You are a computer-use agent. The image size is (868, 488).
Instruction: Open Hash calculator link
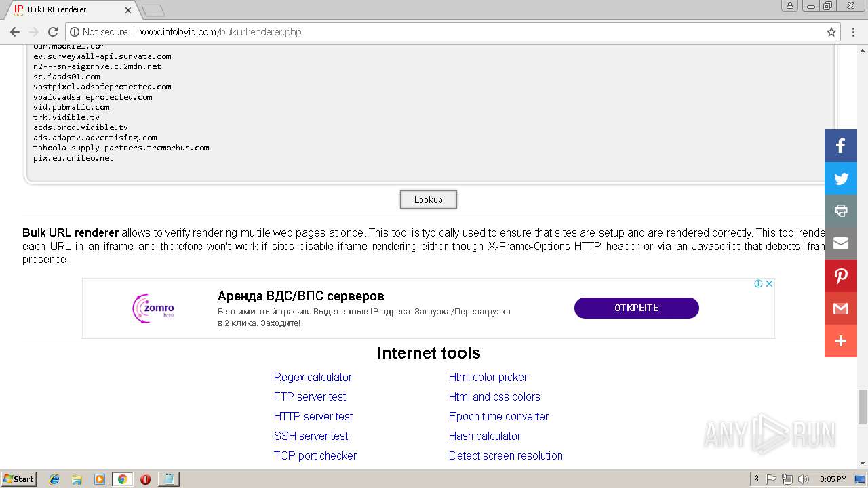485,436
